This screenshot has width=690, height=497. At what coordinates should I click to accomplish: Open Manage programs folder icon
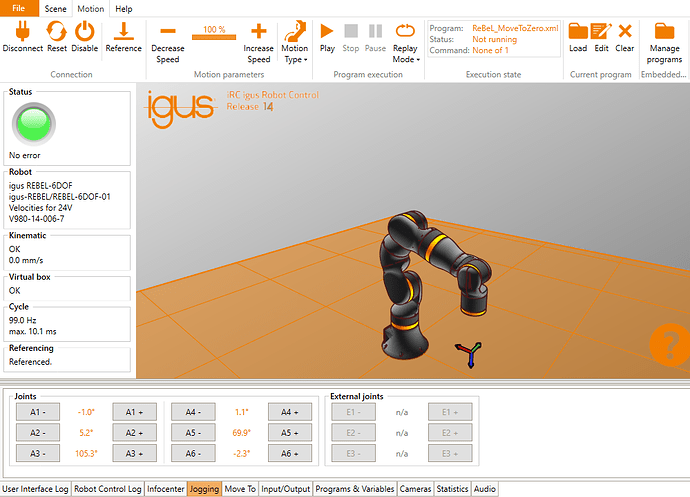click(x=664, y=31)
